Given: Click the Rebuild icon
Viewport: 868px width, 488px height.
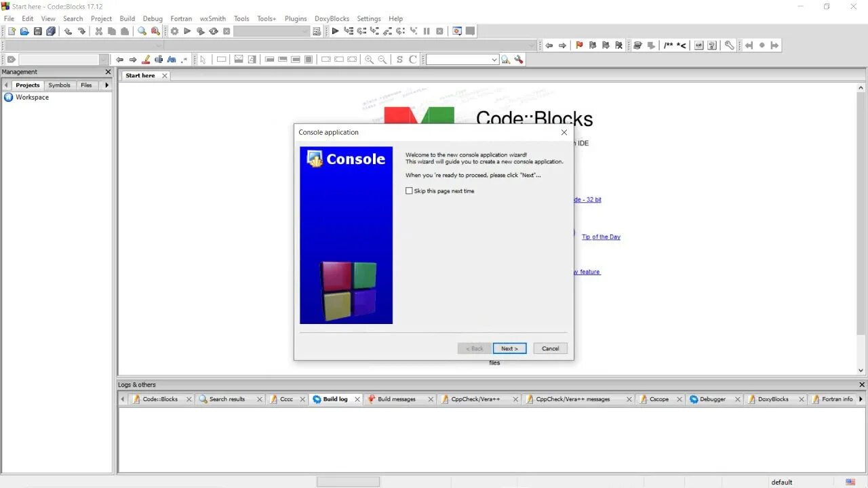Looking at the screenshot, I should coord(214,31).
